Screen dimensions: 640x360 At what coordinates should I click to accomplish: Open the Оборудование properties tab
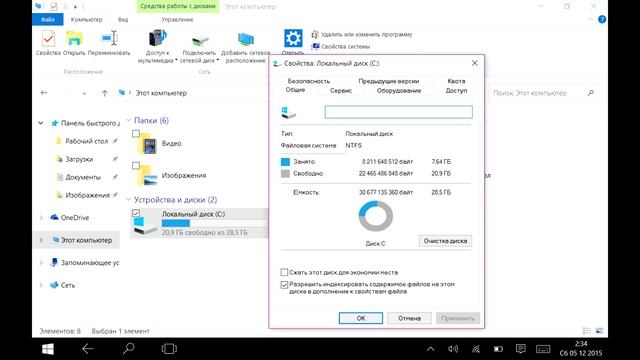pyautogui.click(x=399, y=91)
